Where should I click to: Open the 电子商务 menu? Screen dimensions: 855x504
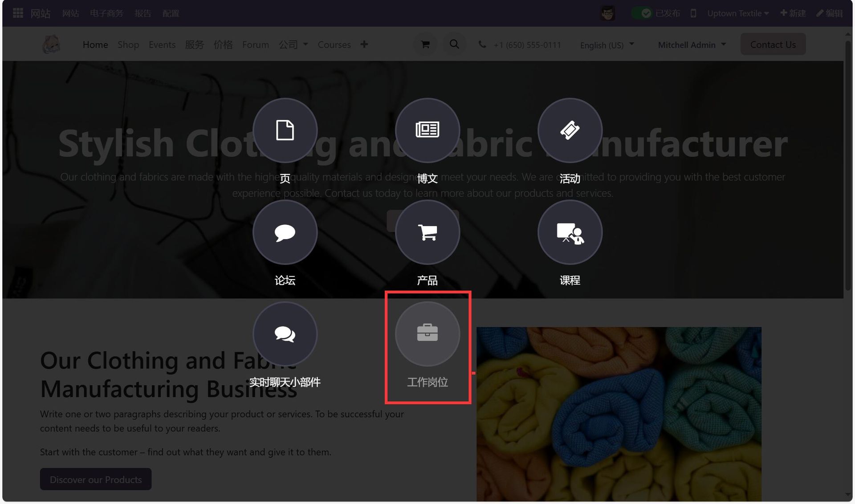click(106, 13)
